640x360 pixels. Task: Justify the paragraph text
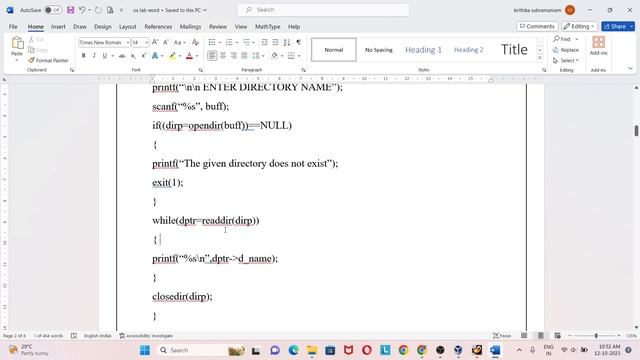[x=244, y=56]
